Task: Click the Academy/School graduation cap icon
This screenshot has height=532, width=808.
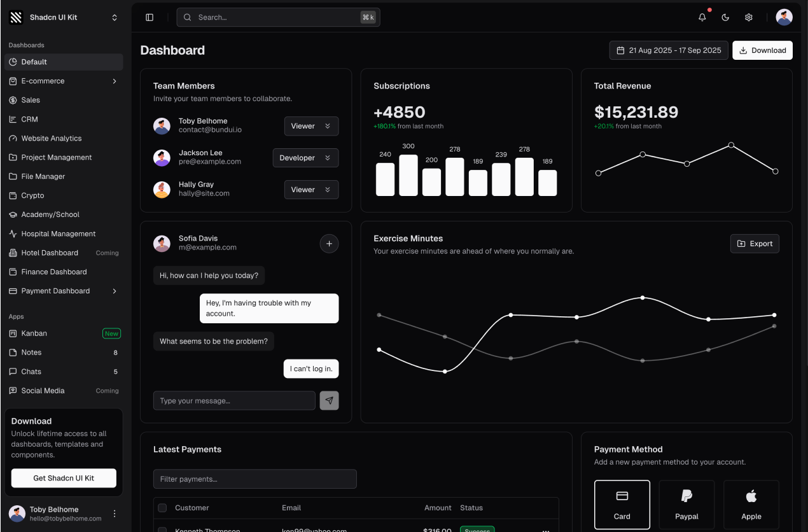Action: point(13,214)
